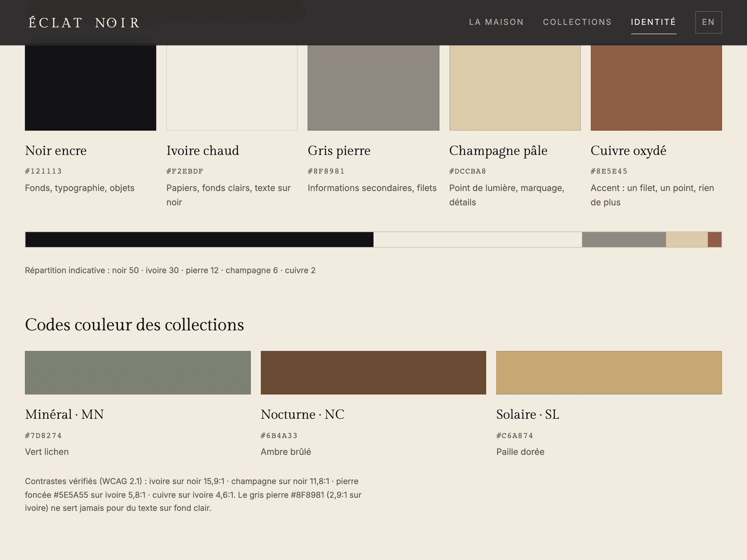Click the Nocturne brown collection swatch
Viewport: 747px width, 560px height.
click(x=373, y=373)
